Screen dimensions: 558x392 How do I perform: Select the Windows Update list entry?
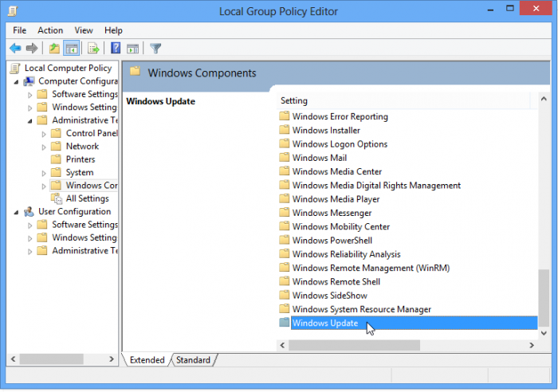pos(414,323)
